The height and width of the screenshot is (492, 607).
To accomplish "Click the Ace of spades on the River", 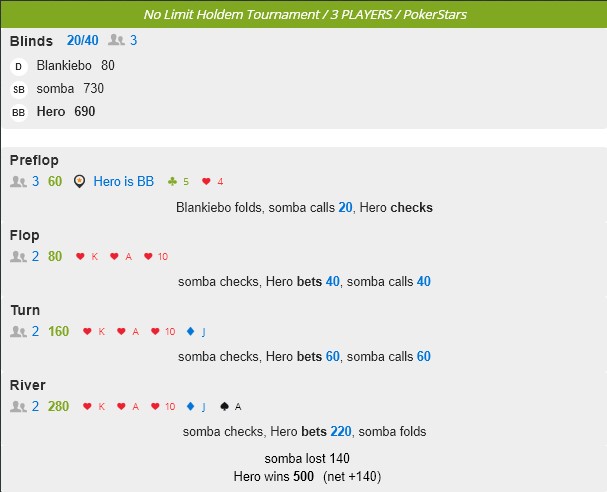I will [231, 406].
